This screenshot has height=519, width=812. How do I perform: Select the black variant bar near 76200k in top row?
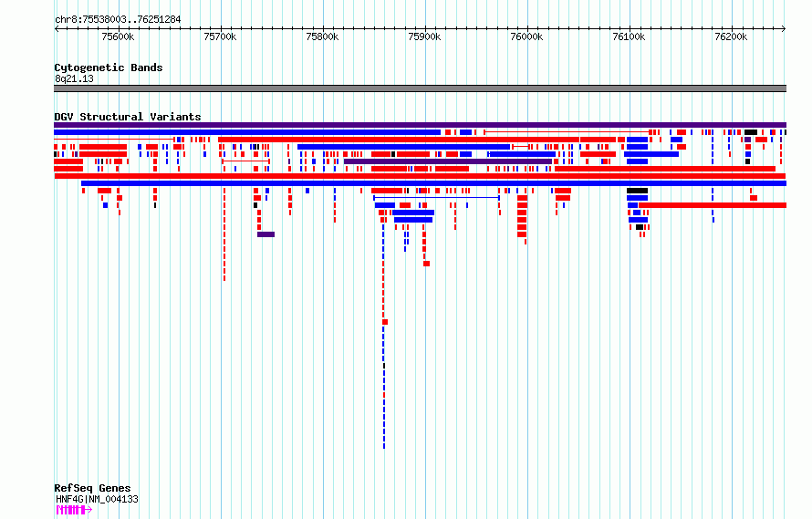[x=751, y=132]
